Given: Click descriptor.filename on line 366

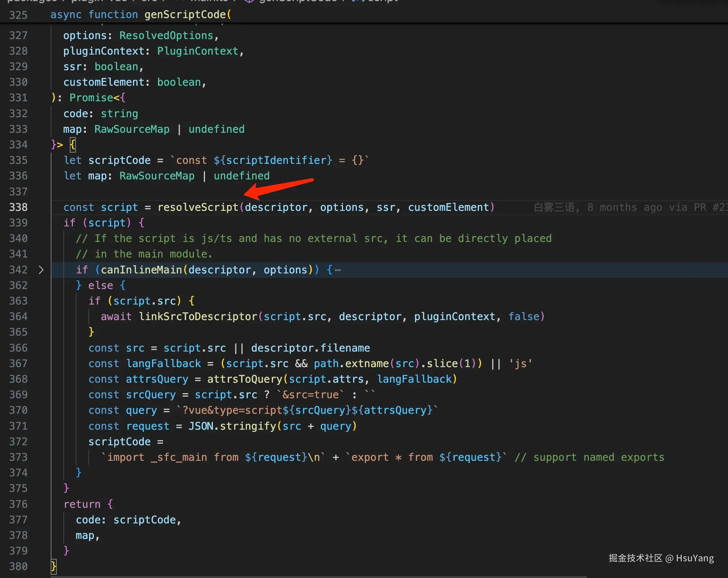Looking at the screenshot, I should click(311, 348).
